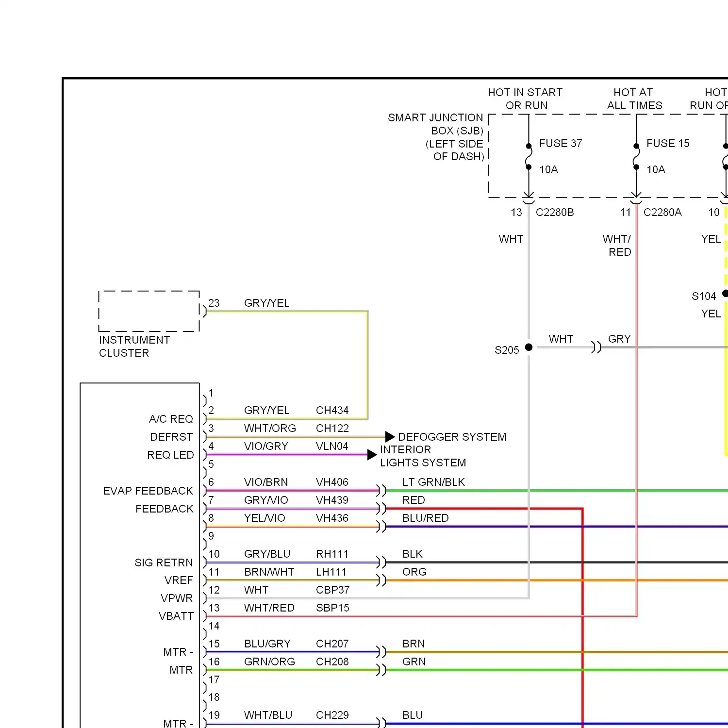Click the LT GRN/BLK wire label
The width and height of the screenshot is (728, 728).
pos(433,482)
